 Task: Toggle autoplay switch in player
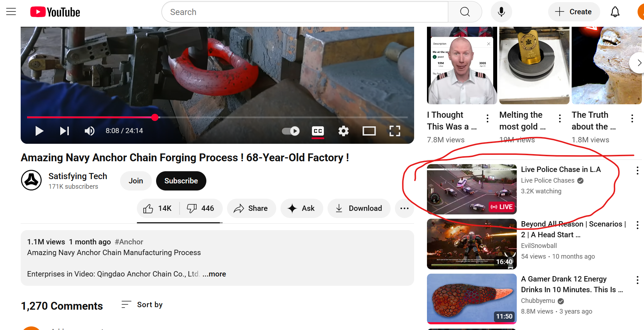point(291,131)
